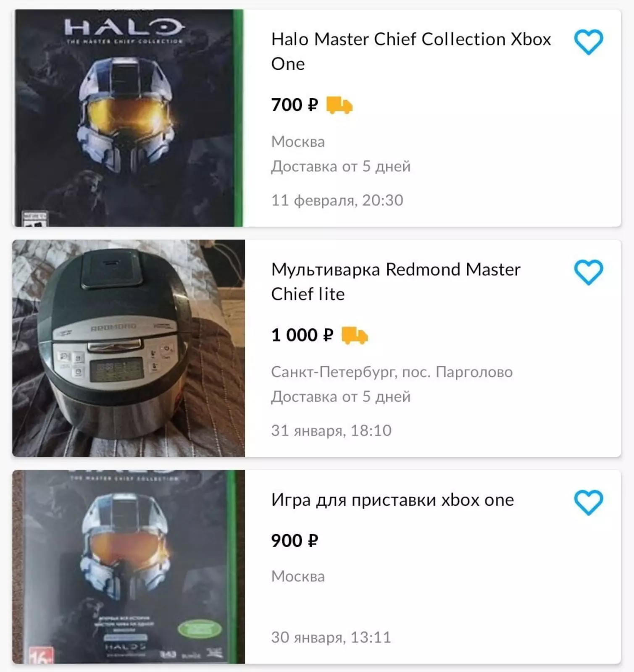The image size is (634, 672).
Task: Click 'Доставка от 5 дней' on multicooker listing
Action: pos(341,396)
